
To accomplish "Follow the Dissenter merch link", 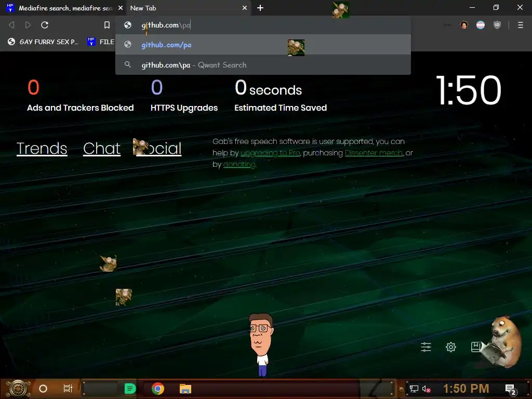I will [x=374, y=153].
